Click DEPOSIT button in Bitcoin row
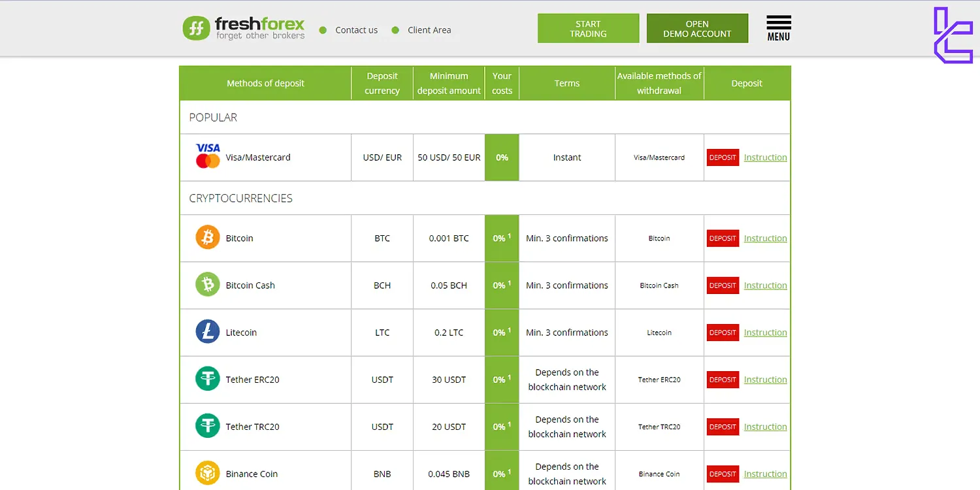980x490 pixels. [x=723, y=238]
